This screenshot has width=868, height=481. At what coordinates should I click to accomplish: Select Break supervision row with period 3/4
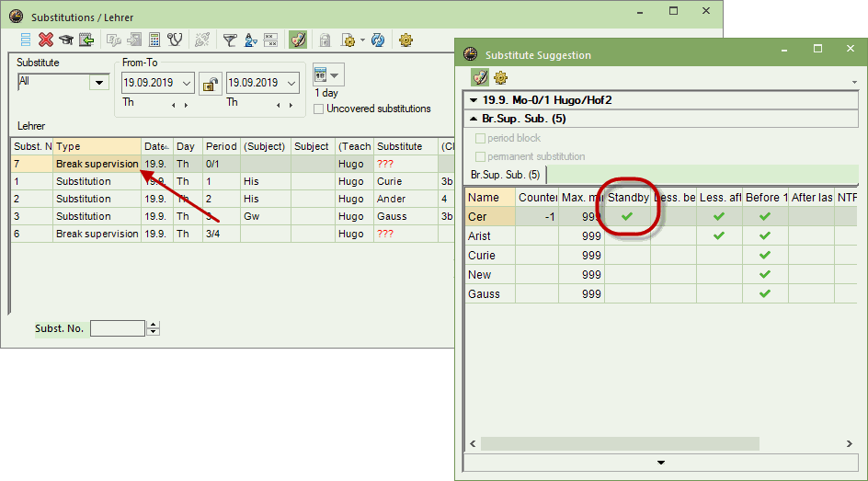point(232,234)
